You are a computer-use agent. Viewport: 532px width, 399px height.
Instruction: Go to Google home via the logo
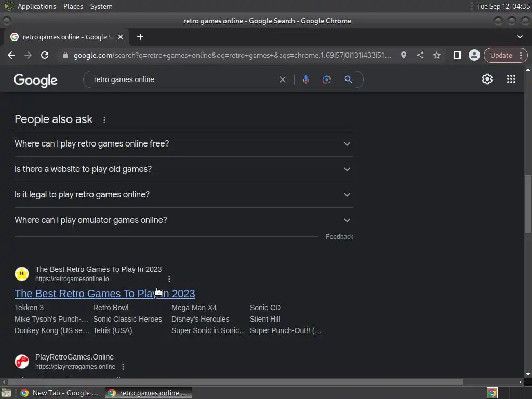pos(36,81)
